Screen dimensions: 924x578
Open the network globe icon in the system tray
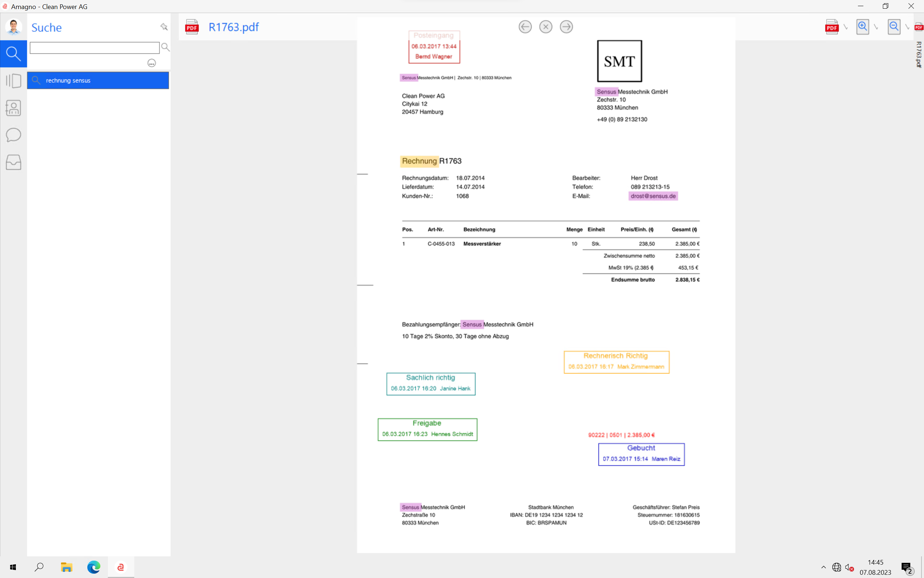[837, 567]
